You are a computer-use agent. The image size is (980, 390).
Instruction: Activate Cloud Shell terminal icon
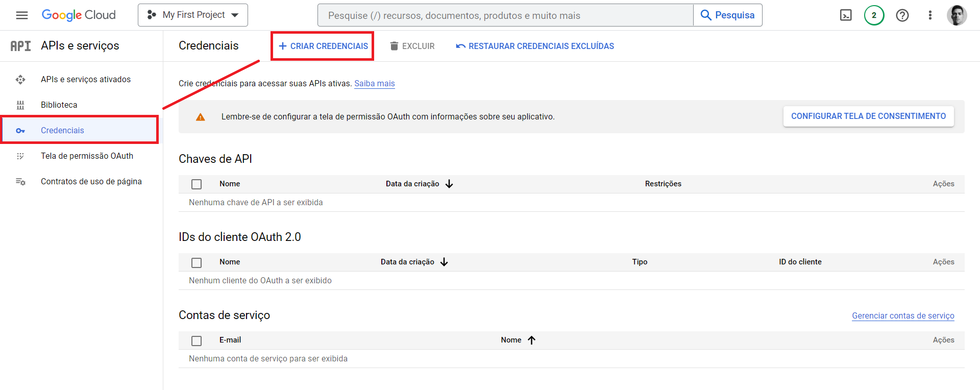846,15
